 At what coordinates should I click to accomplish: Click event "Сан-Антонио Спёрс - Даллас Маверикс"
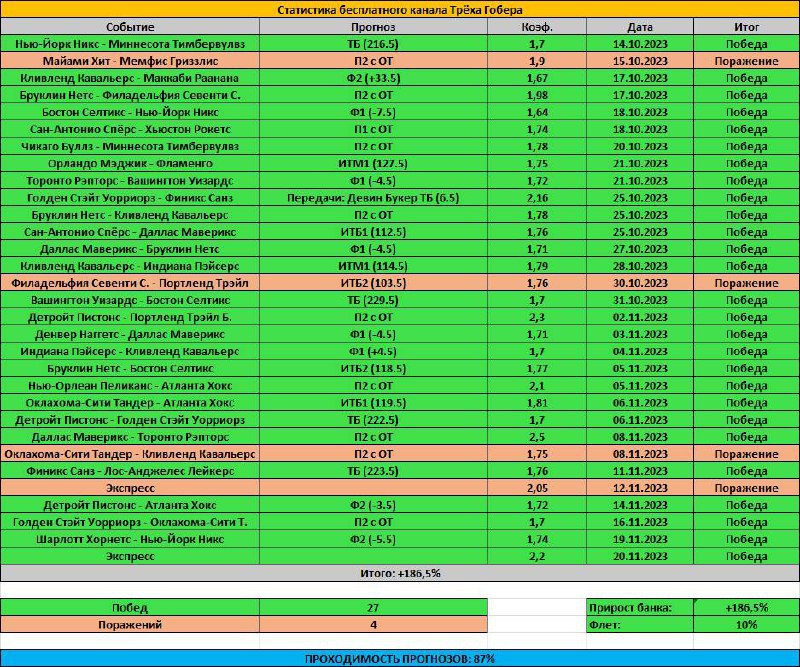[130, 232]
